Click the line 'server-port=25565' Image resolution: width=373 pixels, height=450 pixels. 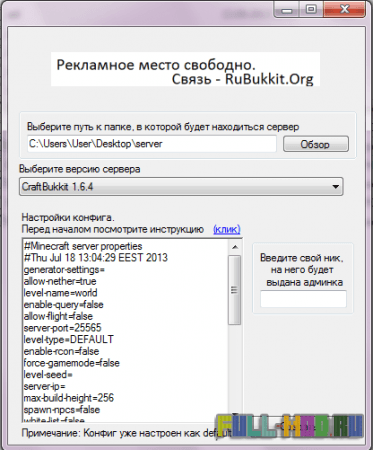click(62, 328)
